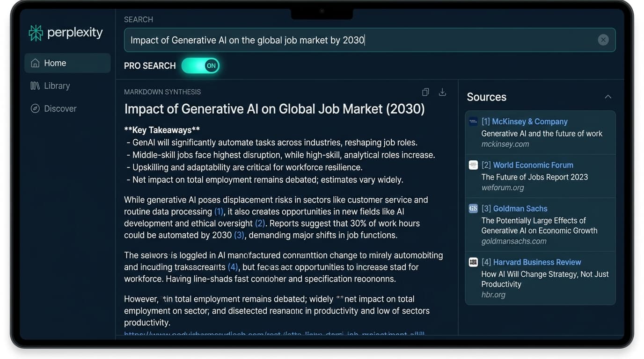Click citation (2) in the answer text

[x=260, y=223]
